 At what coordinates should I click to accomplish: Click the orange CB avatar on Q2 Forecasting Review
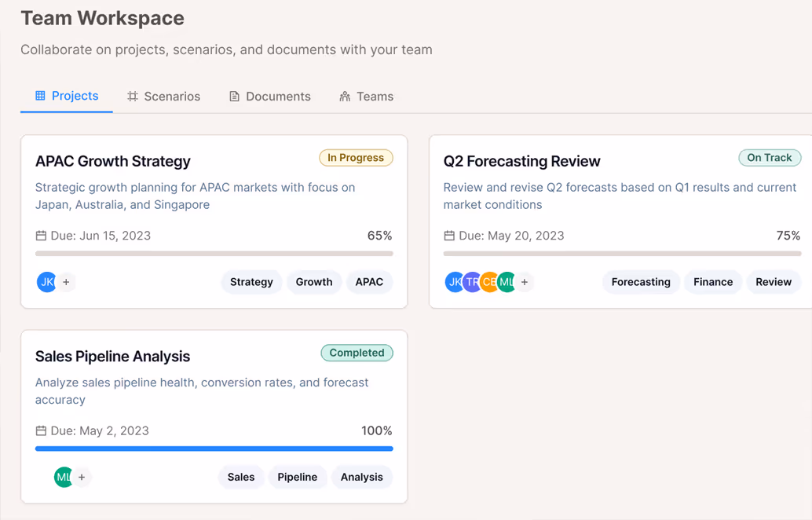[x=489, y=282]
